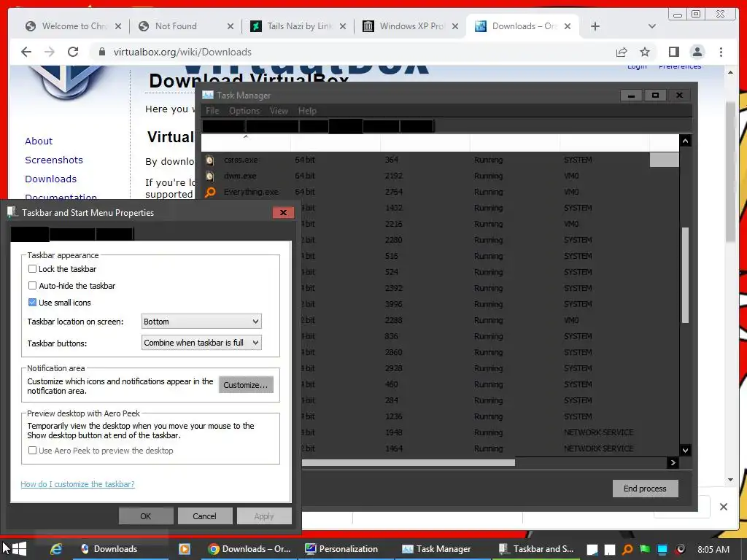
Task: Click the blue monitor tray icon
Action: point(662,549)
